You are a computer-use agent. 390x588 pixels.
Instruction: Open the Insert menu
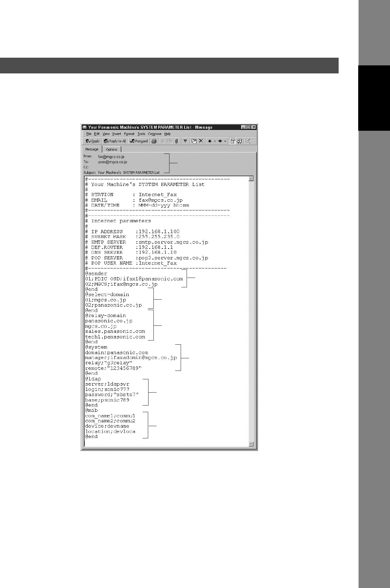117,134
